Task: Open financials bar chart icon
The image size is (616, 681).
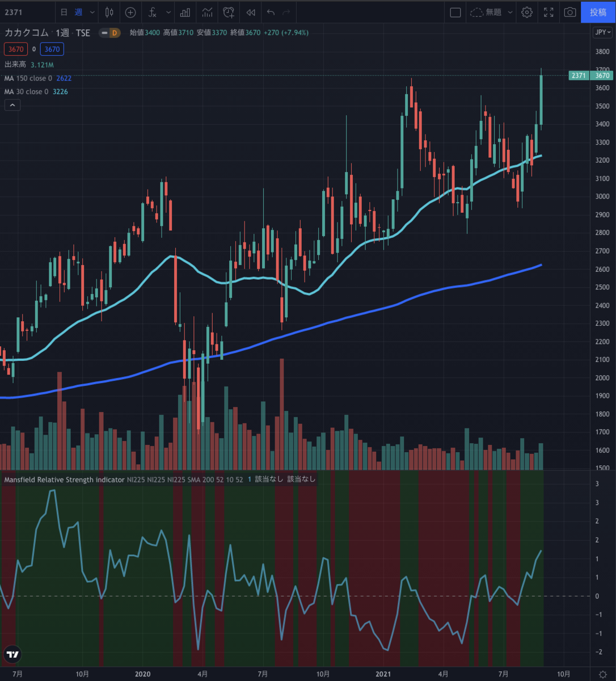Action: (x=185, y=12)
